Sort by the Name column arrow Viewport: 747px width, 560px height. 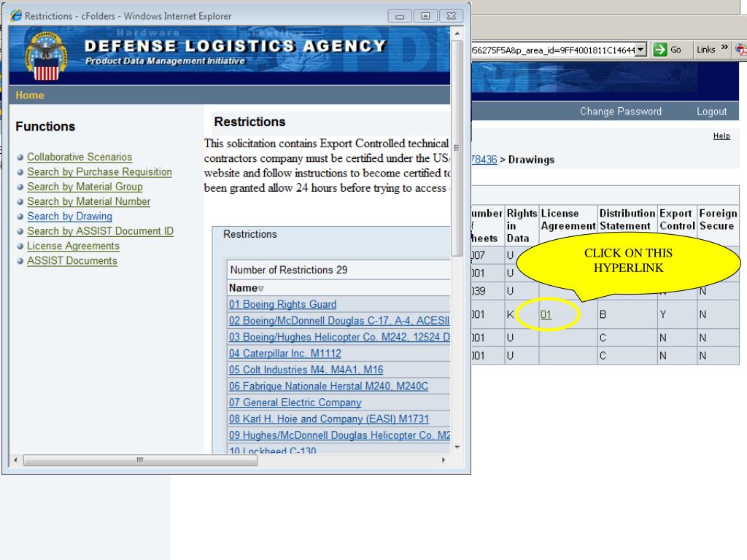click(x=260, y=289)
